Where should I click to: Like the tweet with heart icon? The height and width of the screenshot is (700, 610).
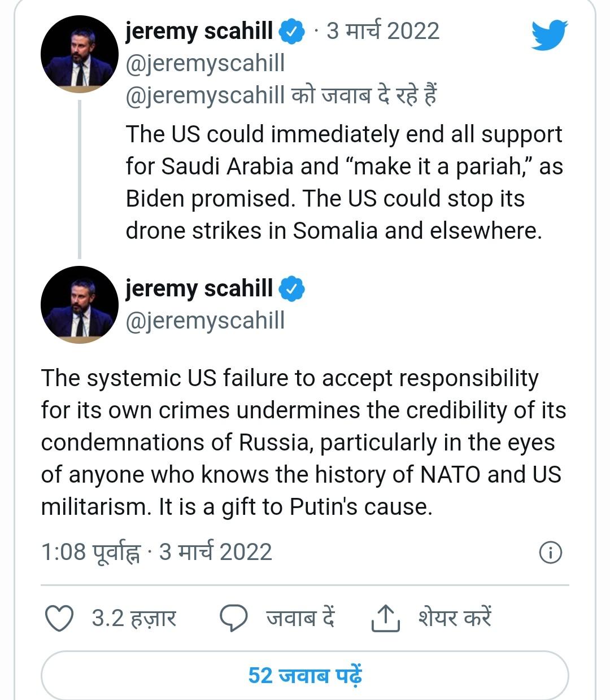(x=59, y=618)
